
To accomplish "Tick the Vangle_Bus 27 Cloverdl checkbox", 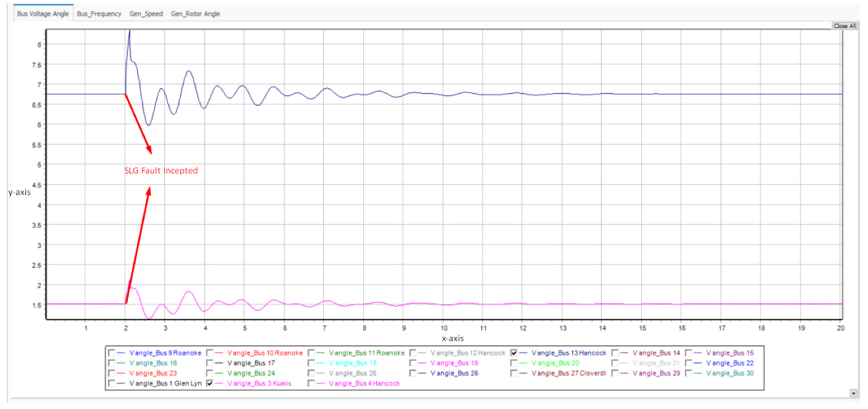I will pos(514,373).
